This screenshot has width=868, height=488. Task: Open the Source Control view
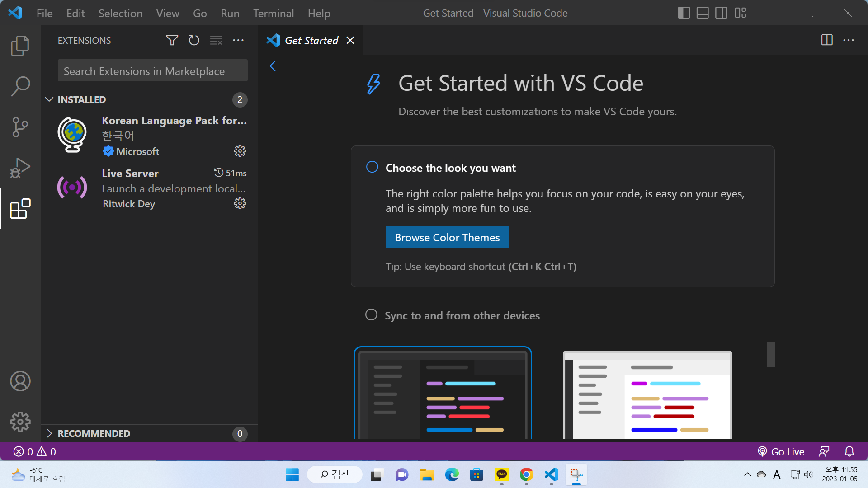coord(20,127)
